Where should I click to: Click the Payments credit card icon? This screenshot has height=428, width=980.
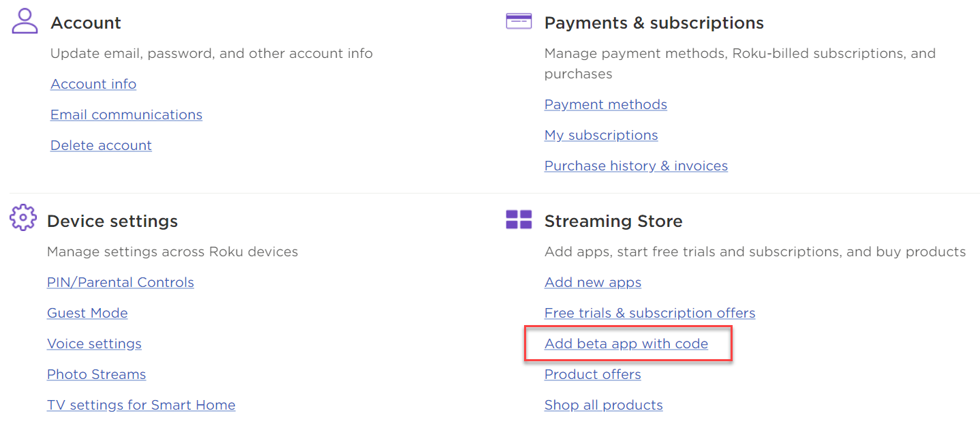[x=519, y=21]
